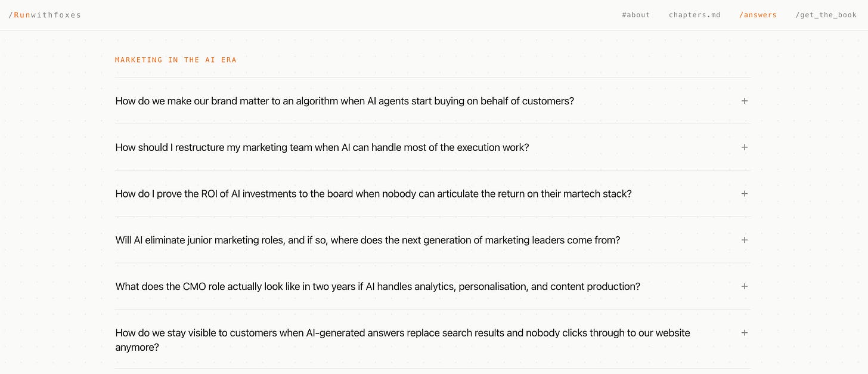Click the question about proving ROI to the board
This screenshot has width=868, height=374.
(x=373, y=194)
